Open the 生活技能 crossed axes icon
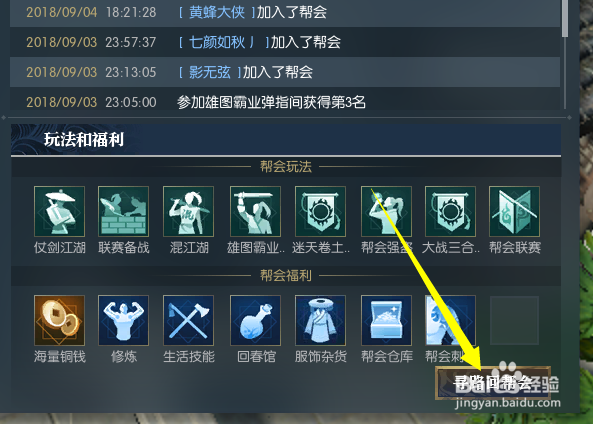The image size is (593, 424). [x=188, y=320]
